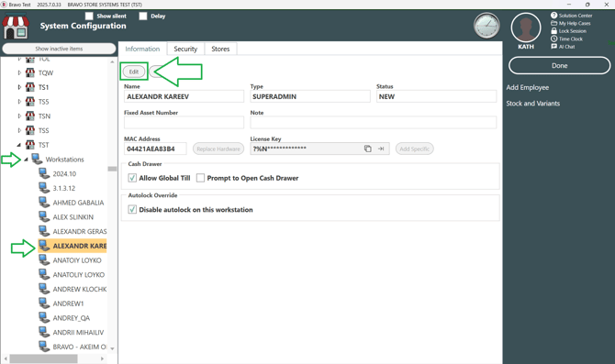Screen dimensions: 615x364
Task: Select the TST store icon
Action: coord(30,145)
